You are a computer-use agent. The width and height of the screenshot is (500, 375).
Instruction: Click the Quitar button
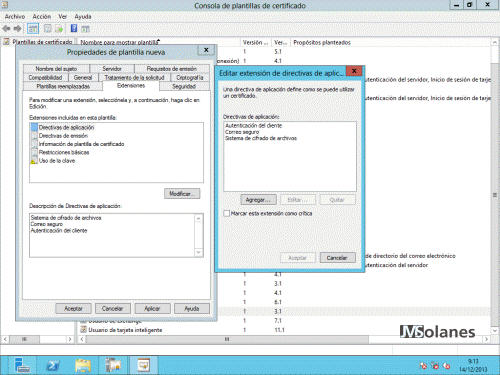click(x=337, y=200)
